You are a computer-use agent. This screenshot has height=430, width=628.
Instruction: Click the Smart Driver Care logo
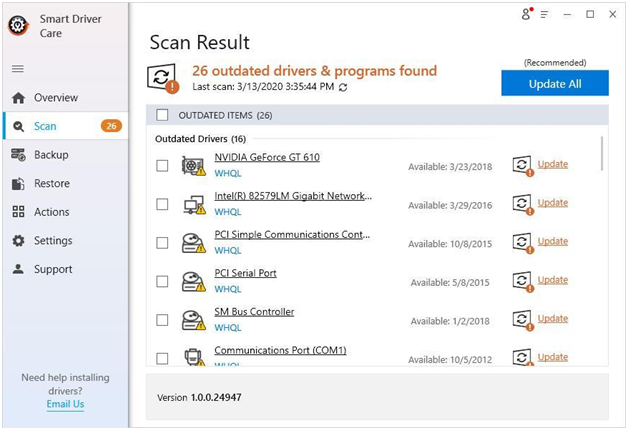18,26
